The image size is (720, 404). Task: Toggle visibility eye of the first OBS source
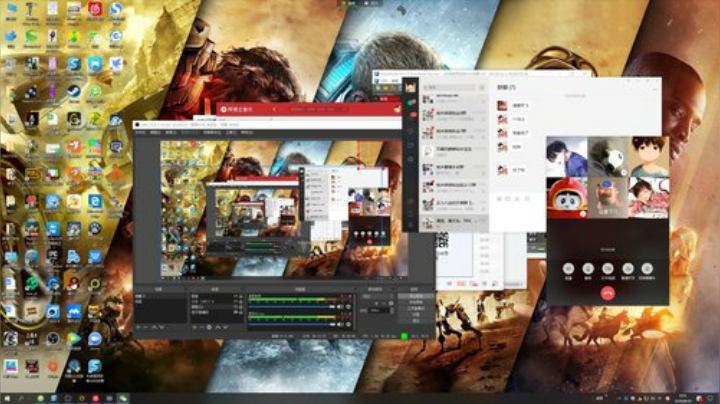pos(235,297)
